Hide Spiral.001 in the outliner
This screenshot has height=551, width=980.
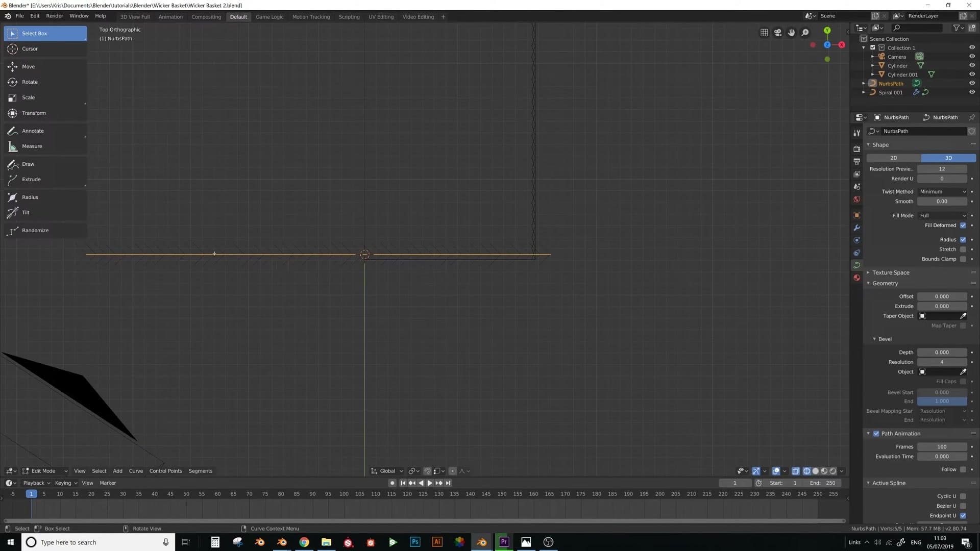[x=972, y=93]
